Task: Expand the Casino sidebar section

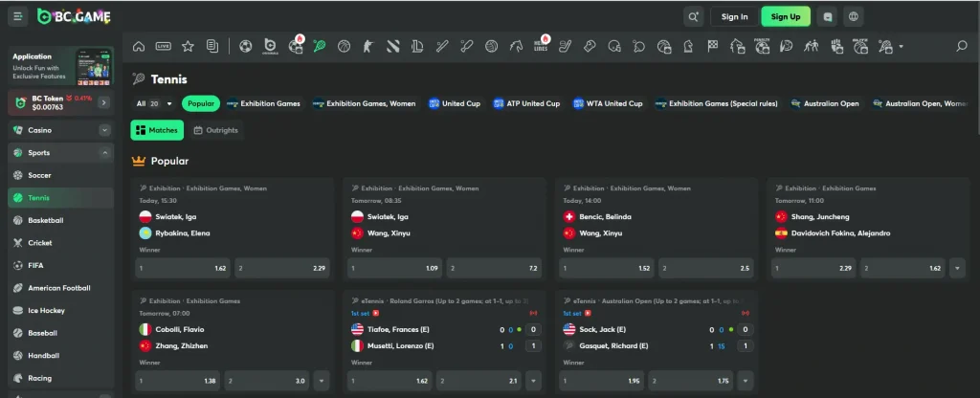Action: pos(104,129)
